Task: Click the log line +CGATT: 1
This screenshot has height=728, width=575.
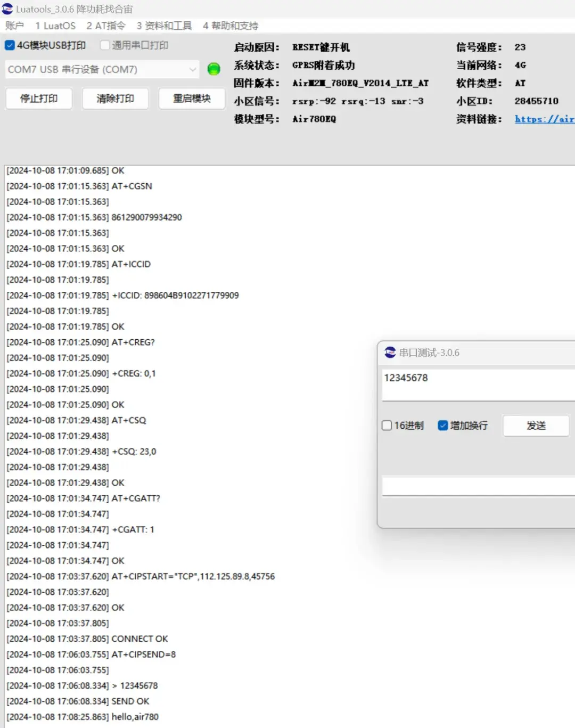Action: click(133, 529)
